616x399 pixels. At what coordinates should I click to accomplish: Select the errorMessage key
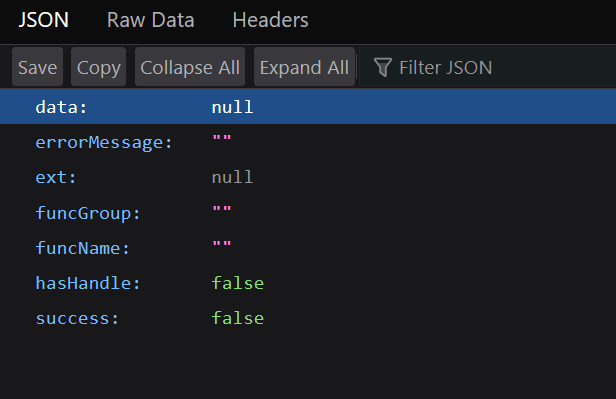[104, 142]
